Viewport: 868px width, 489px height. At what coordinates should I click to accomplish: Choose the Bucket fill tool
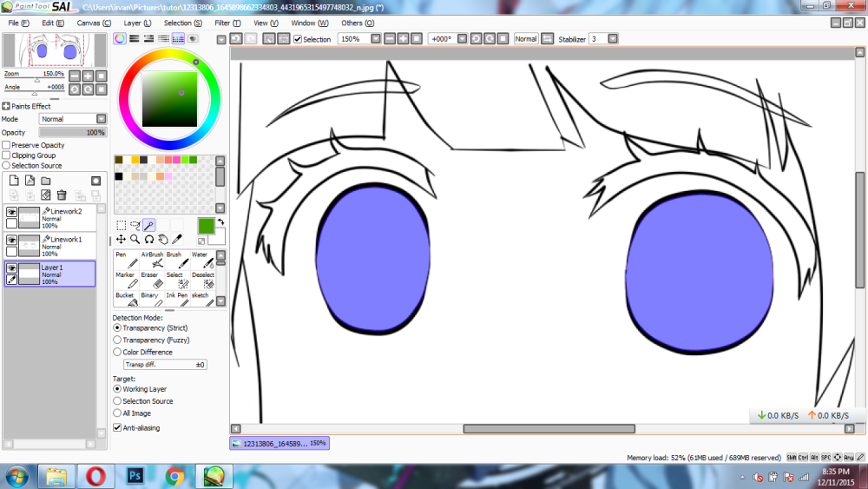(127, 300)
